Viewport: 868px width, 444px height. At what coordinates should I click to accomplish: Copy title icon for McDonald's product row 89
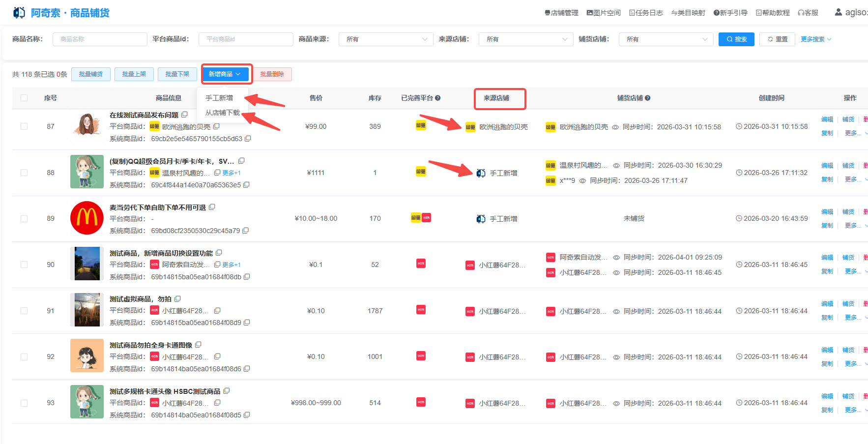click(212, 207)
